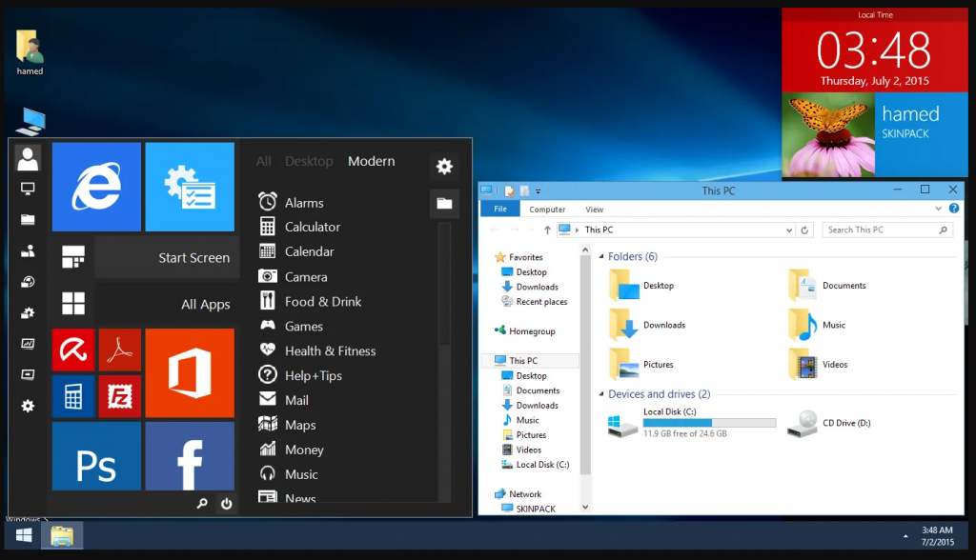Open the Alarms app
The image size is (976, 560).
tap(292, 202)
